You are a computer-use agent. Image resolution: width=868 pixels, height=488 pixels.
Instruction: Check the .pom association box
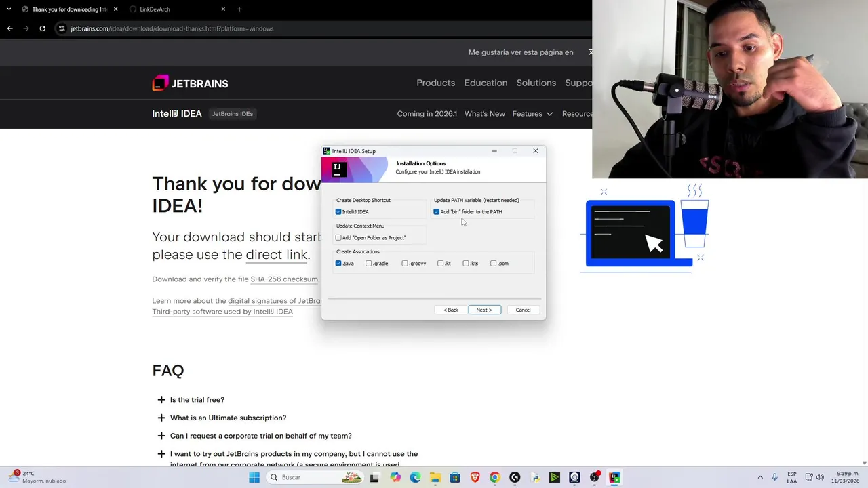[494, 264]
